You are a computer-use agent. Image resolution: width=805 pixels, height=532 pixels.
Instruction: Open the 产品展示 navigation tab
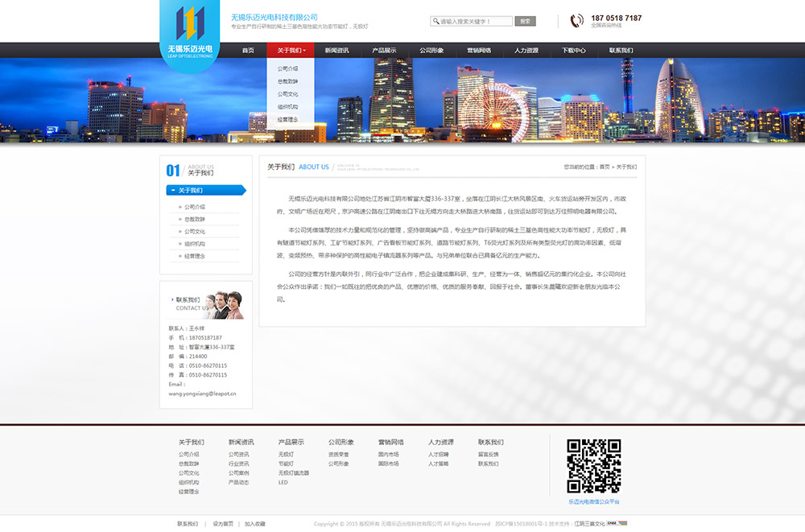384,50
